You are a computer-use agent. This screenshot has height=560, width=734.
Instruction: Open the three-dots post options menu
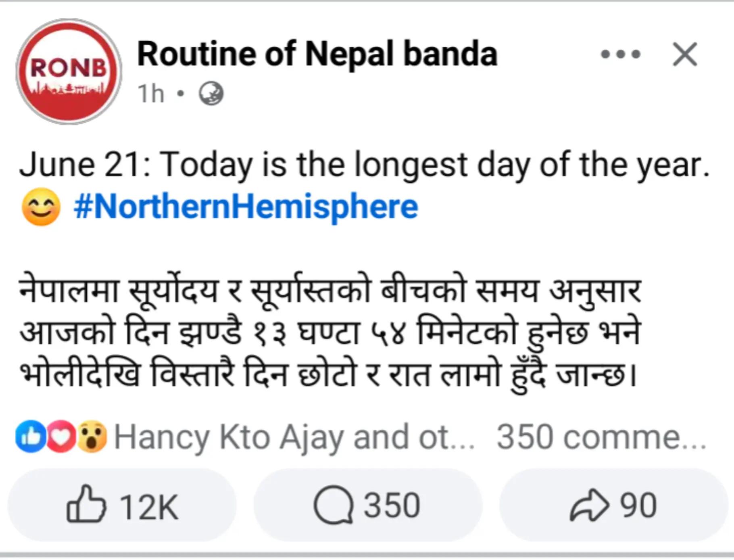click(x=621, y=54)
